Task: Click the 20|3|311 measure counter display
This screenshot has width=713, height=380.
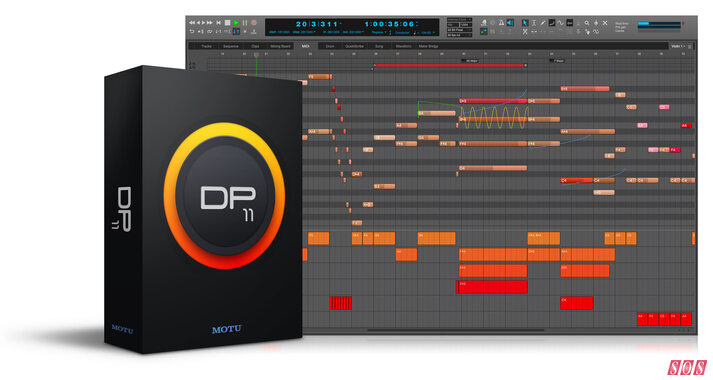Action: 318,24
